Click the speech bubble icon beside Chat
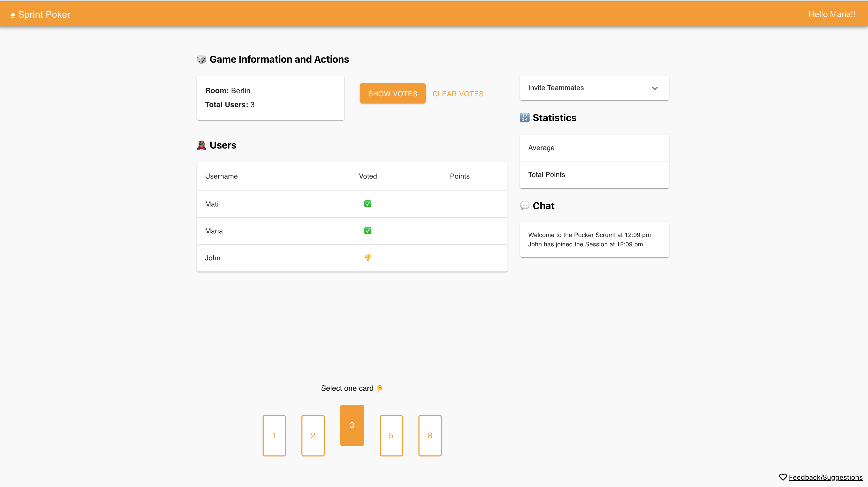The image size is (868, 487). tap(524, 205)
